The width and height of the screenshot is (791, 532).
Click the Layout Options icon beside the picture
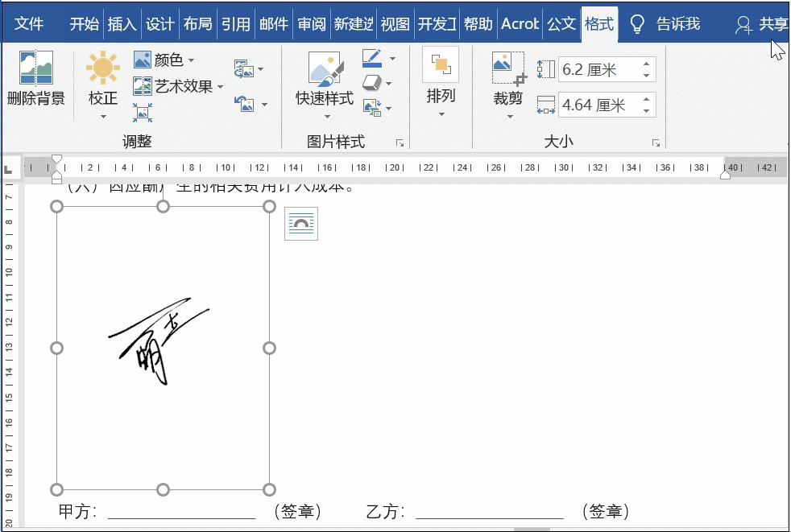pos(300,224)
